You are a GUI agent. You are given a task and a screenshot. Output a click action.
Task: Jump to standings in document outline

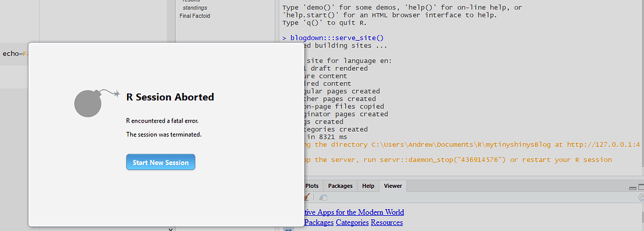point(195,8)
